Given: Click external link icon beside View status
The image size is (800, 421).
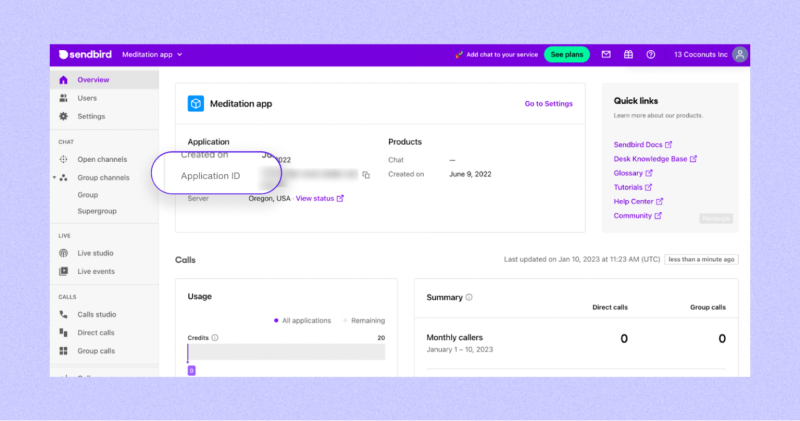Looking at the screenshot, I should [340, 199].
